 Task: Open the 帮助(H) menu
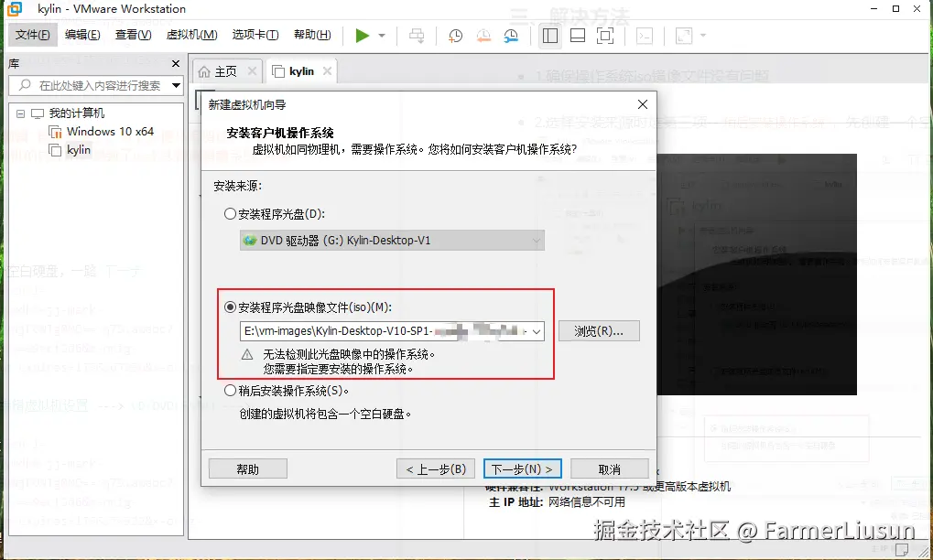point(312,35)
